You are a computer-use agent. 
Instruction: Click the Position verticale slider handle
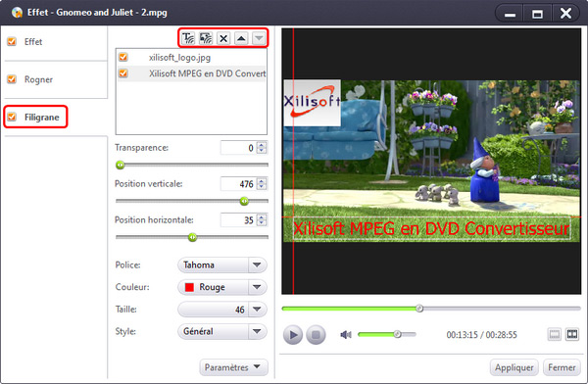click(x=244, y=202)
